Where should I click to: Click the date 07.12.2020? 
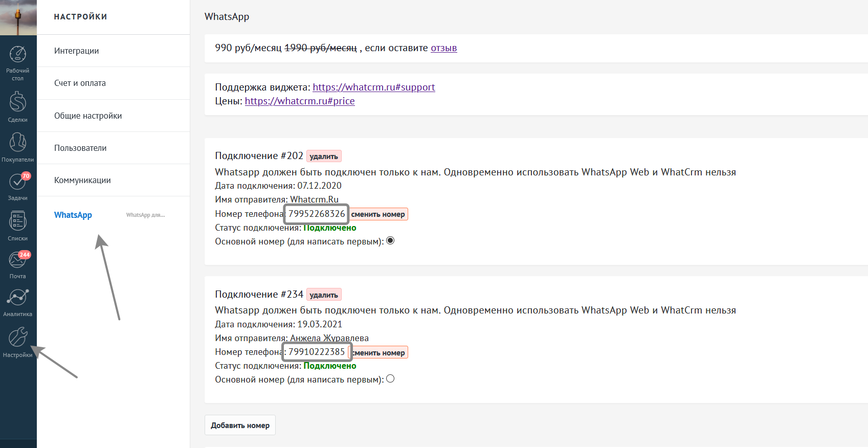click(x=319, y=186)
